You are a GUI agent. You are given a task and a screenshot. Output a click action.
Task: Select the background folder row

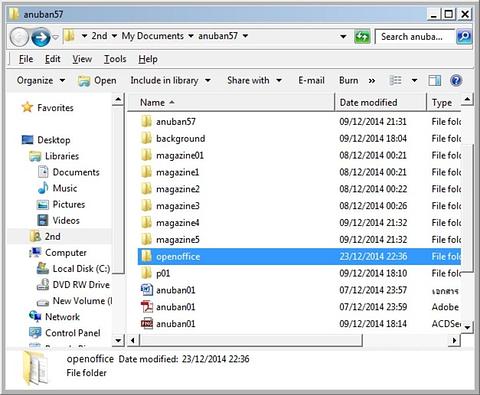[x=299, y=138]
